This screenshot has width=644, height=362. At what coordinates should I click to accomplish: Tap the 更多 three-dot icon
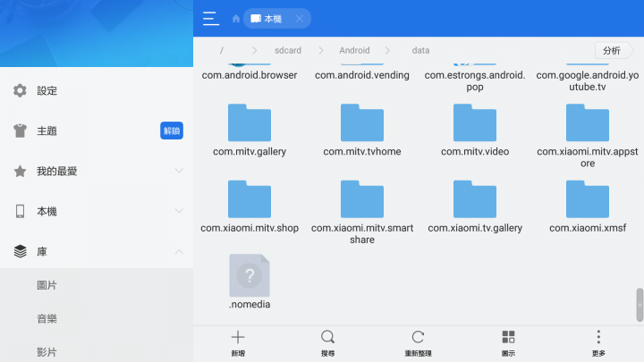pyautogui.click(x=598, y=337)
